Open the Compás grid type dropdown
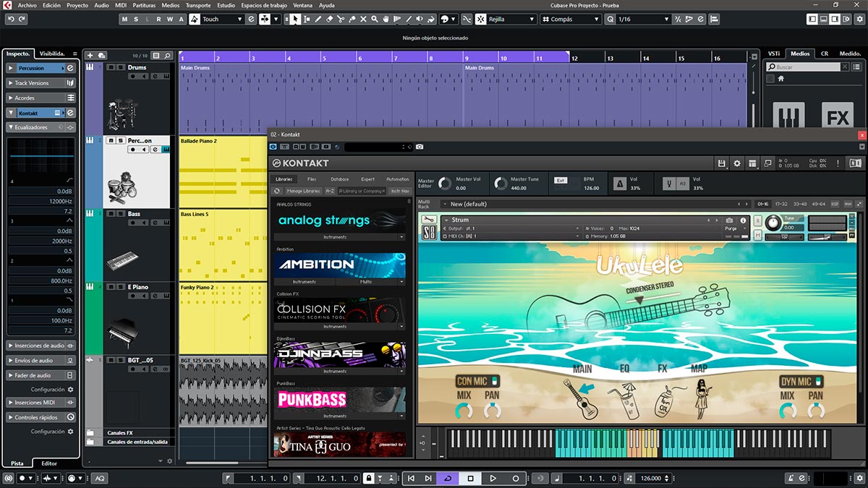The width and height of the screenshot is (868, 488). click(x=570, y=19)
